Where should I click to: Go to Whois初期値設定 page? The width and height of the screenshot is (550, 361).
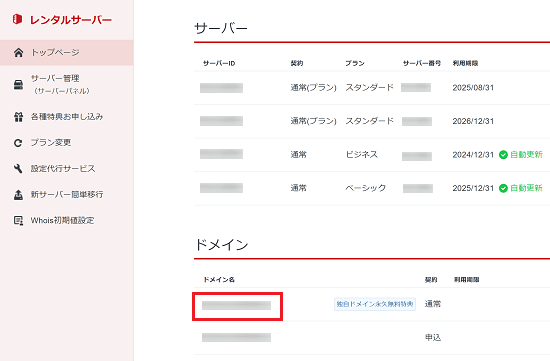[x=62, y=220]
